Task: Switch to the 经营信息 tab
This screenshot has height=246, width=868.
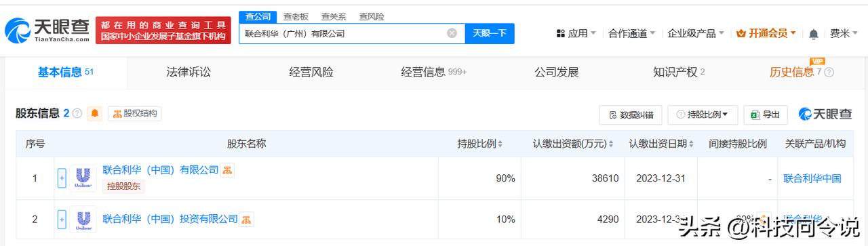Action: click(x=434, y=72)
